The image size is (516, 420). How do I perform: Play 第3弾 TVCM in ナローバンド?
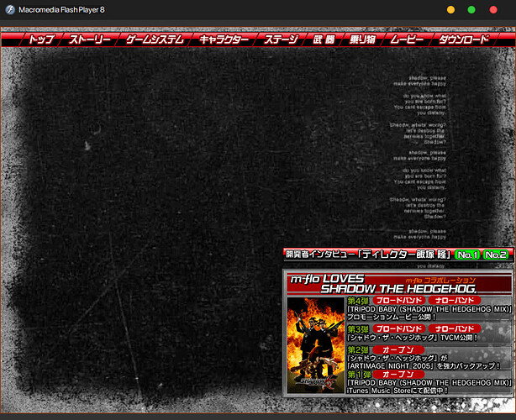[455, 328]
